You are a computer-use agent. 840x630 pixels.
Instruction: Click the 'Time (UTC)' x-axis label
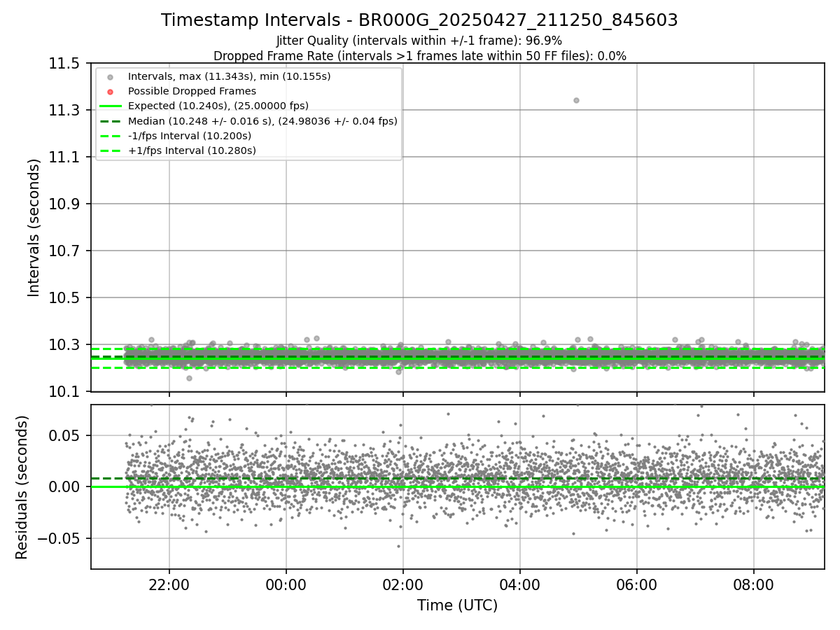point(457,605)
